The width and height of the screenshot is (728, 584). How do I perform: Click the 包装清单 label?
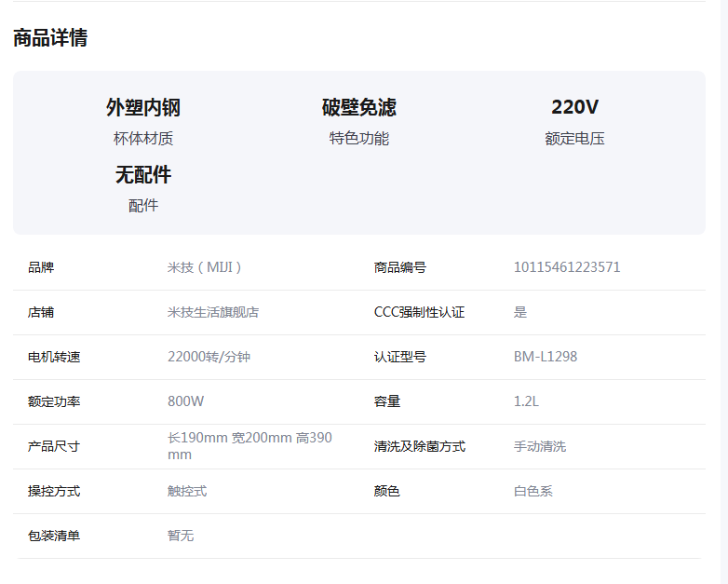tap(54, 536)
